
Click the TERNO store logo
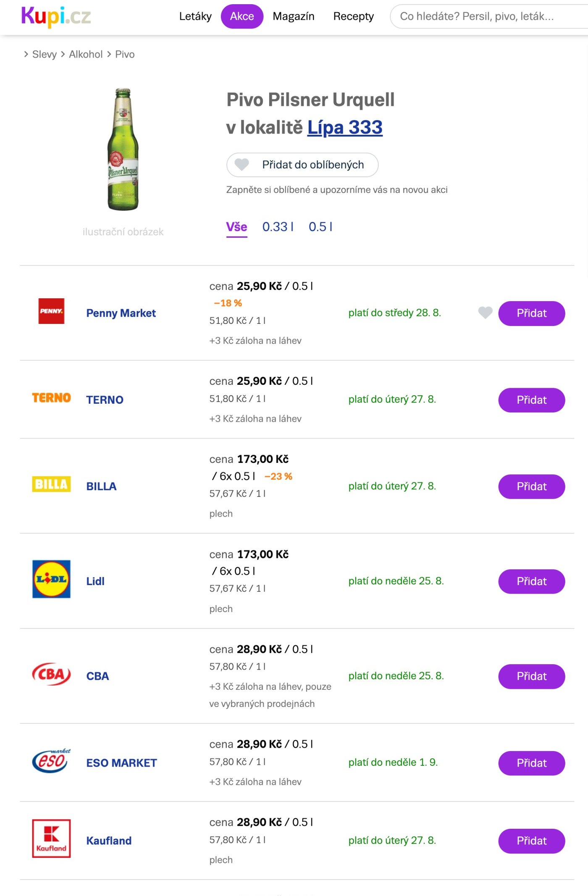click(x=51, y=398)
